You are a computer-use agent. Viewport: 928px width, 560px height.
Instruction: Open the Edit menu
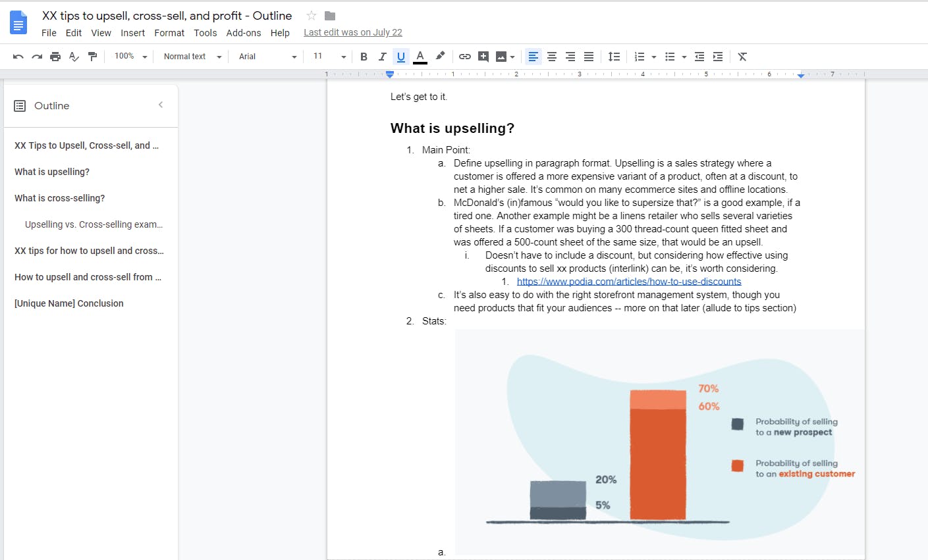(74, 33)
